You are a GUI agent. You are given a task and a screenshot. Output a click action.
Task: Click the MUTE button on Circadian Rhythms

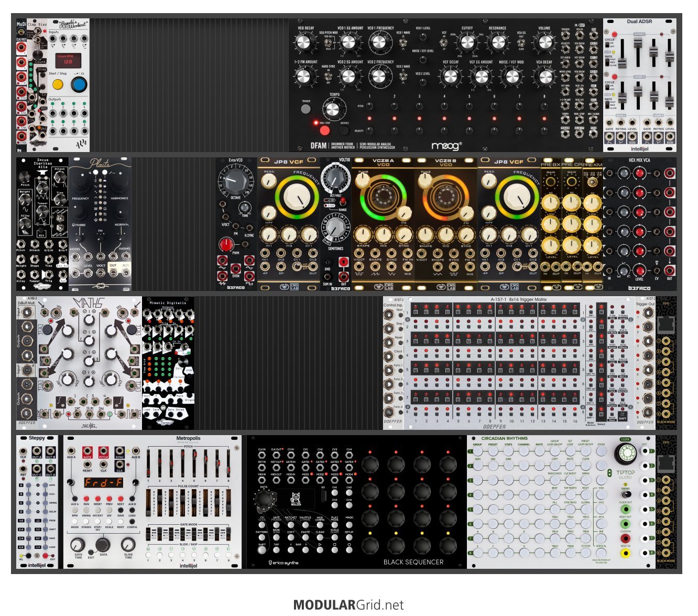coord(539,451)
